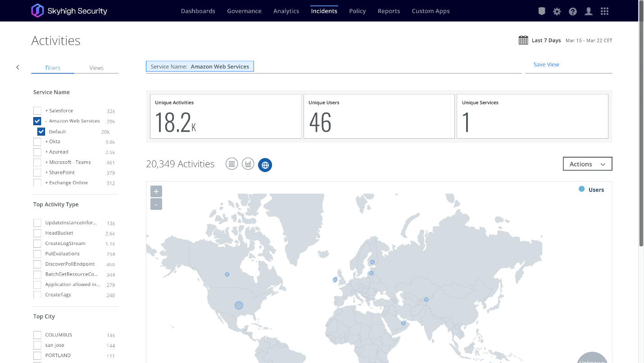The width and height of the screenshot is (644, 363).
Task: Check the san jose city checkbox
Action: click(x=37, y=345)
